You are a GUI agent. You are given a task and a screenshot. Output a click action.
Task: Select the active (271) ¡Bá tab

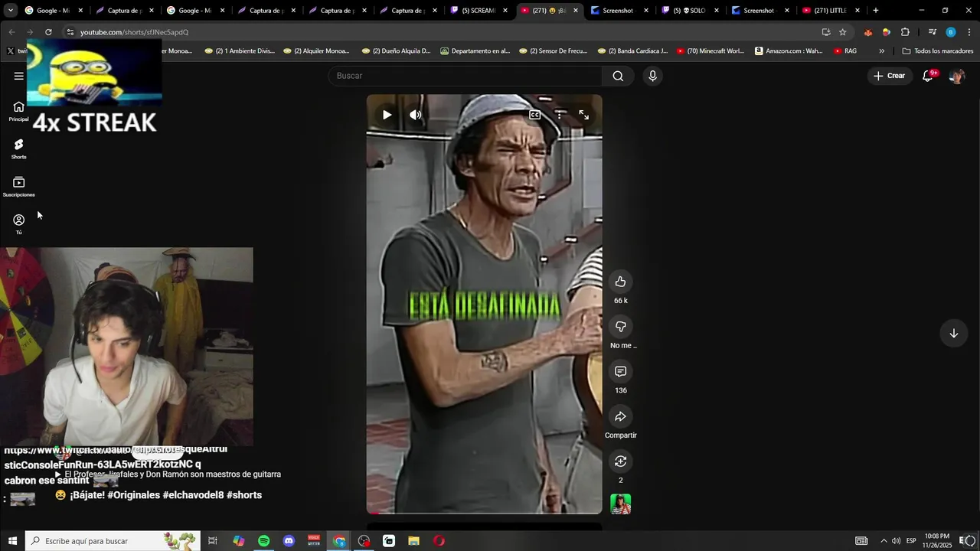(x=549, y=11)
